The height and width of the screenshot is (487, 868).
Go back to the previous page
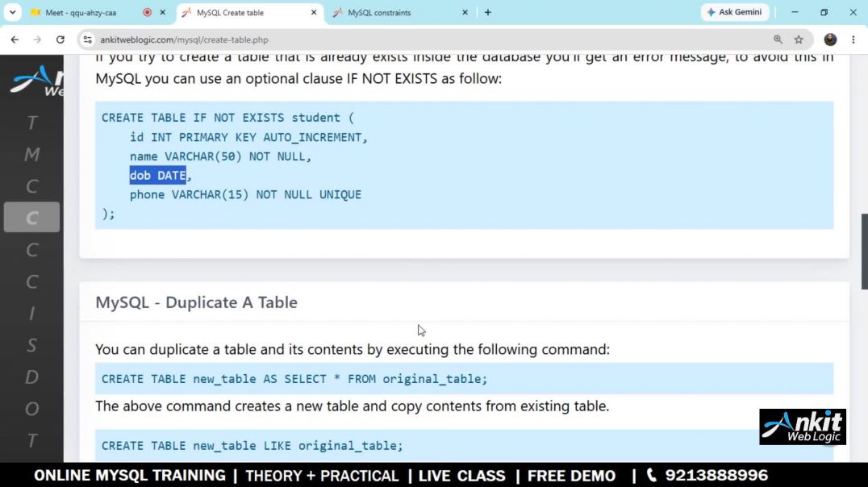pos(15,40)
